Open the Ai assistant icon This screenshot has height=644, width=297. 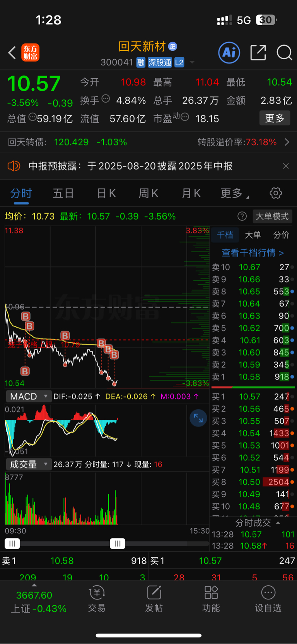(x=229, y=53)
